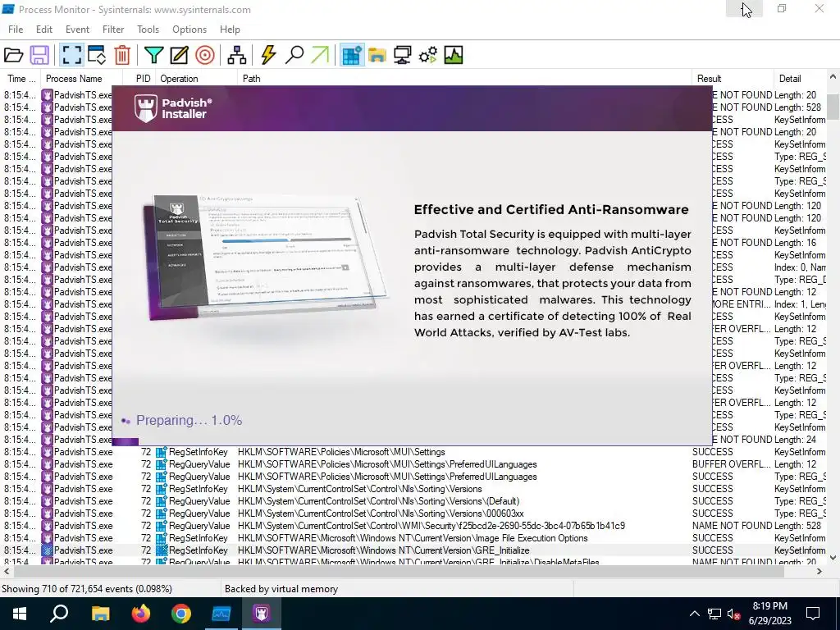Click the Open log file toolbar icon
Viewport: 840px width, 630px height.
pyautogui.click(x=13, y=55)
